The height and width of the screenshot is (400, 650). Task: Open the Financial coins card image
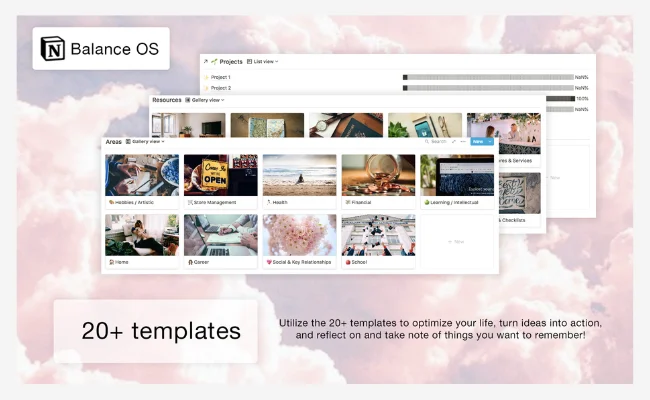click(x=378, y=175)
